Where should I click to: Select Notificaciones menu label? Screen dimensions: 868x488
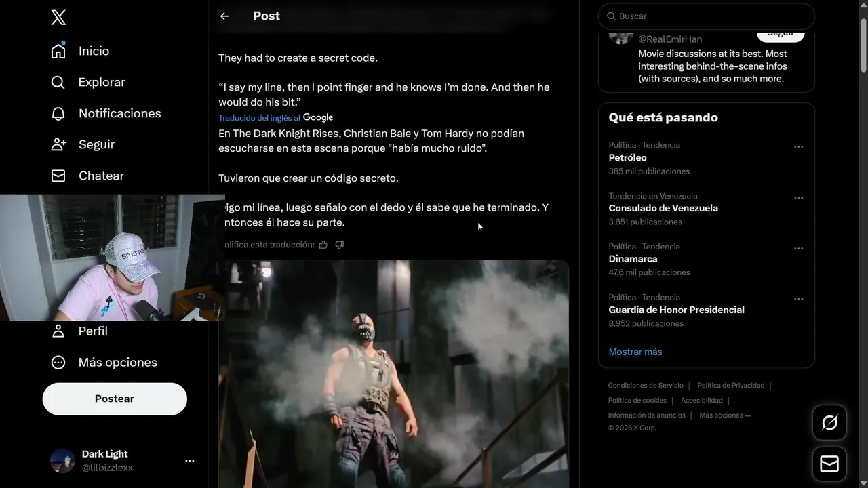pos(119,113)
